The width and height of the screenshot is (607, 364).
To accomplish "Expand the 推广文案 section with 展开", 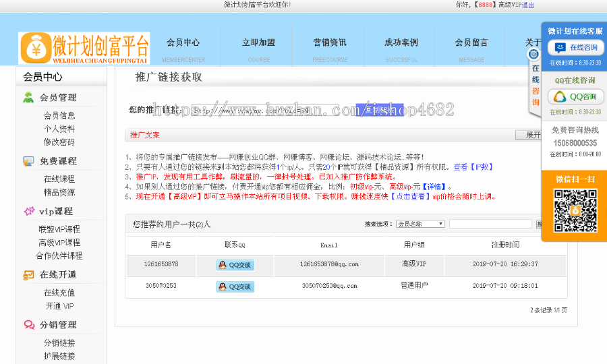I will [x=528, y=135].
